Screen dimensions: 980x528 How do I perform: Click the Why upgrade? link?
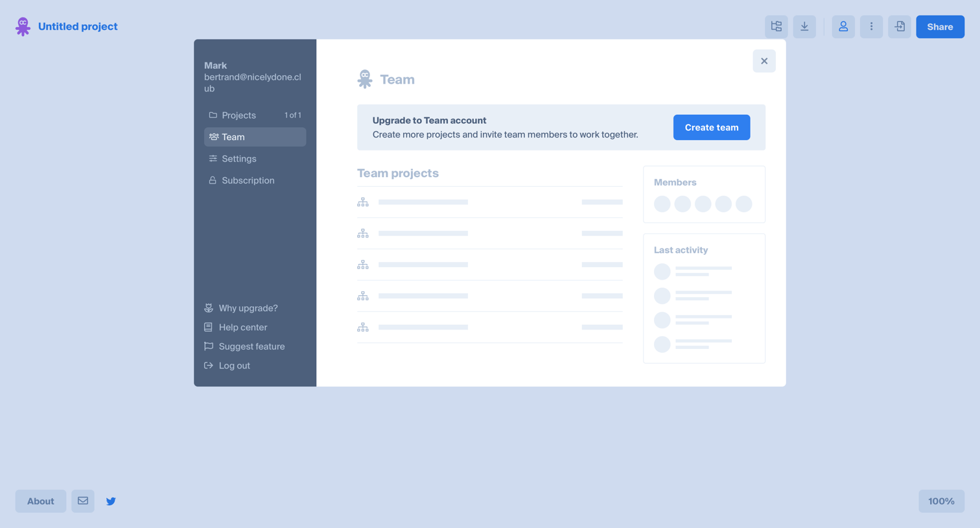[x=241, y=308]
